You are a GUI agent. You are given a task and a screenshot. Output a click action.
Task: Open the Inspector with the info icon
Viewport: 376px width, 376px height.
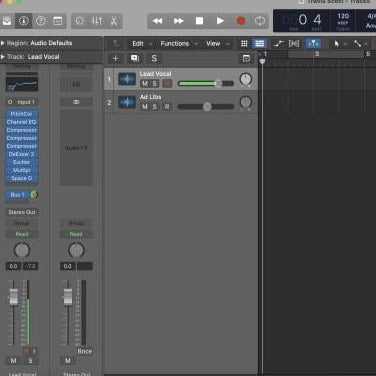click(x=24, y=21)
